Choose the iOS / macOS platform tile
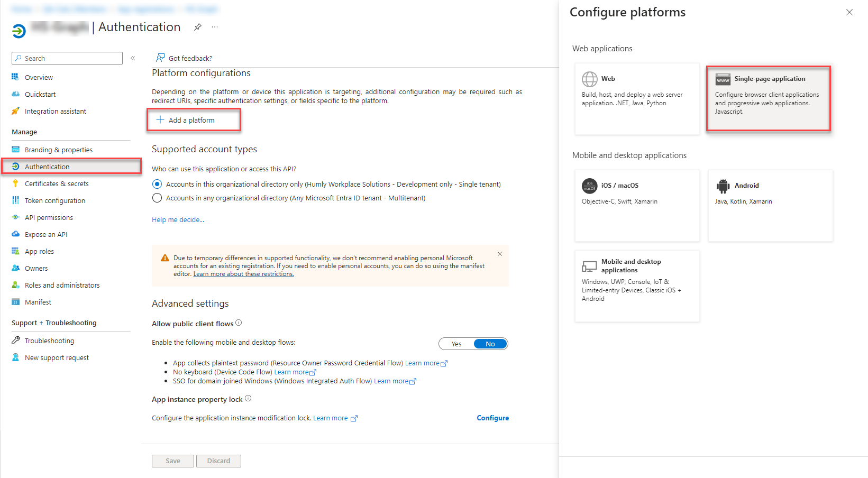This screenshot has width=868, height=478. click(x=637, y=205)
